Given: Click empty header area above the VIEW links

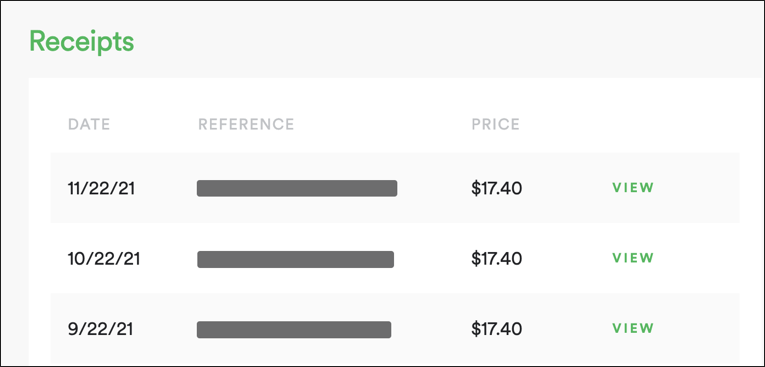Looking at the screenshot, I should [x=633, y=124].
